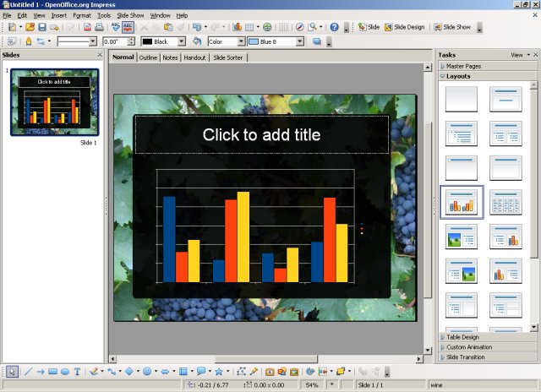This screenshot has width=541, height=392.
Task: Run the Spelling check icon
Action: coord(116,27)
